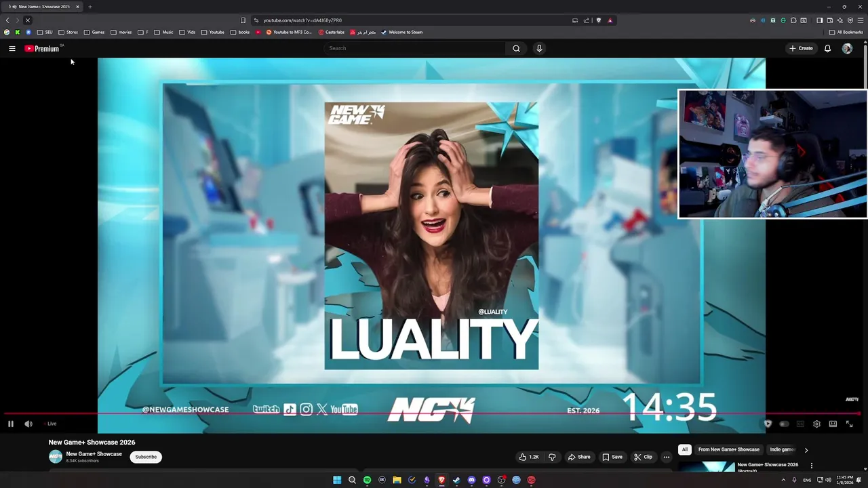This screenshot has width=868, height=488.
Task: Open the notifications bell
Action: [x=827, y=48]
